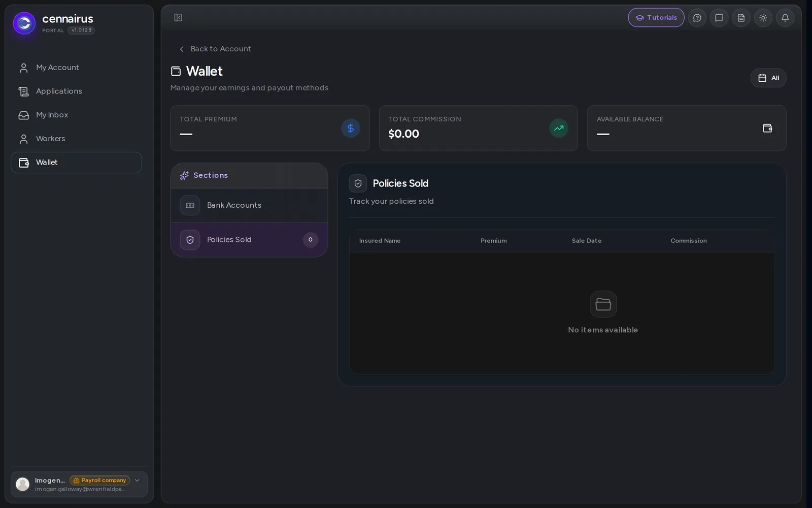Open My Account in sidebar
Image resolution: width=812 pixels, height=508 pixels.
click(76, 68)
